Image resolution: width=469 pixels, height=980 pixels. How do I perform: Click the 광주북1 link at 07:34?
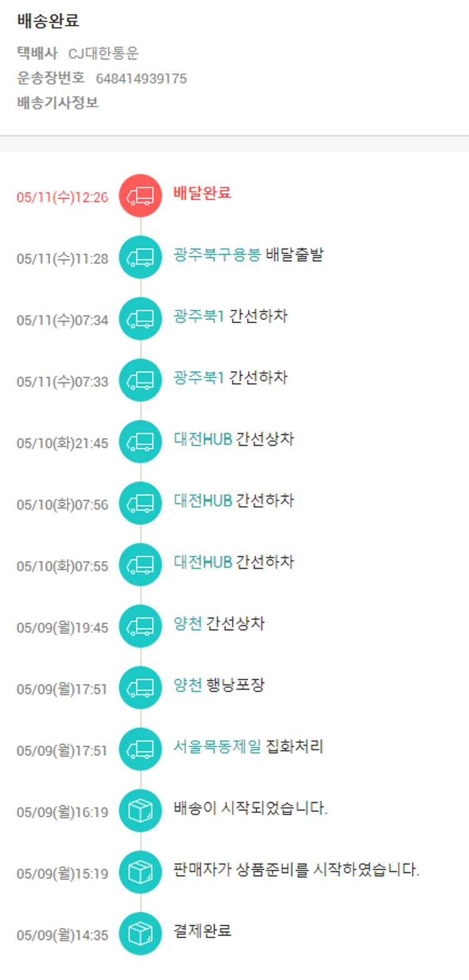pyautogui.click(x=198, y=316)
